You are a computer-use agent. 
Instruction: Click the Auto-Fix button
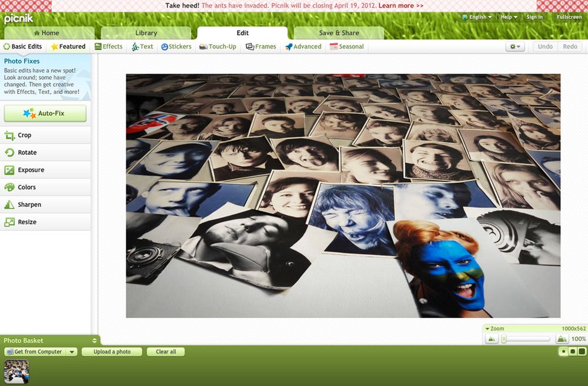pos(45,113)
